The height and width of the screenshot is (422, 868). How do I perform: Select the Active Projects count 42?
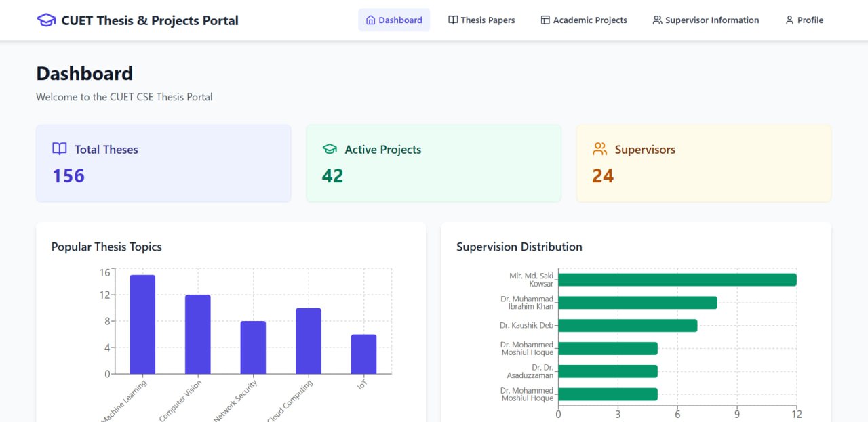332,176
